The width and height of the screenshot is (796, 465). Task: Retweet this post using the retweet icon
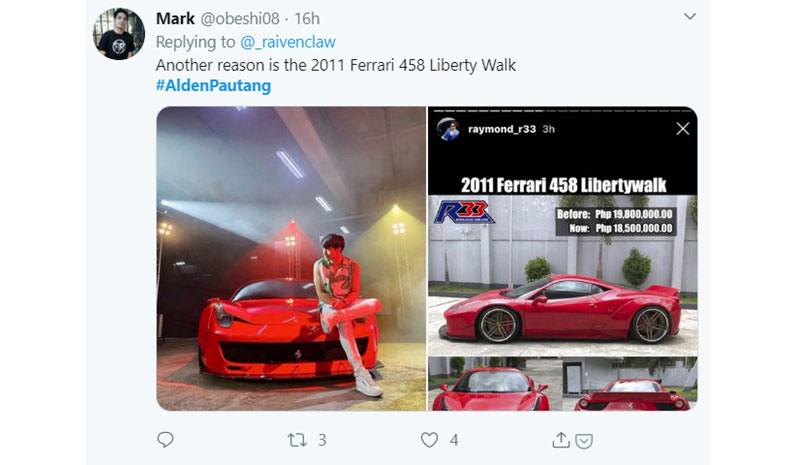tap(297, 440)
